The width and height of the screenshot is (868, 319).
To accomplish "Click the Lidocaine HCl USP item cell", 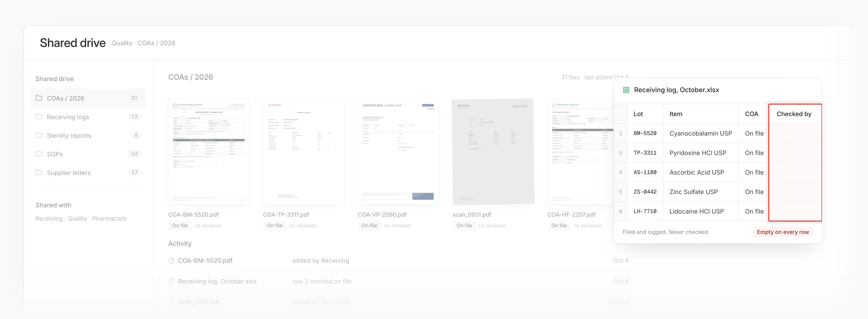I will (x=701, y=211).
